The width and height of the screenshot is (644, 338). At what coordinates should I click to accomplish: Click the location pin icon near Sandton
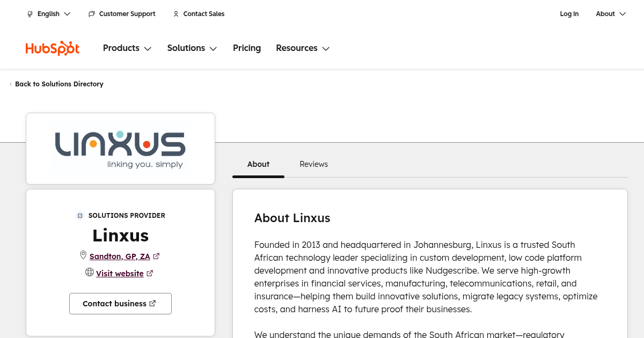[x=83, y=255]
